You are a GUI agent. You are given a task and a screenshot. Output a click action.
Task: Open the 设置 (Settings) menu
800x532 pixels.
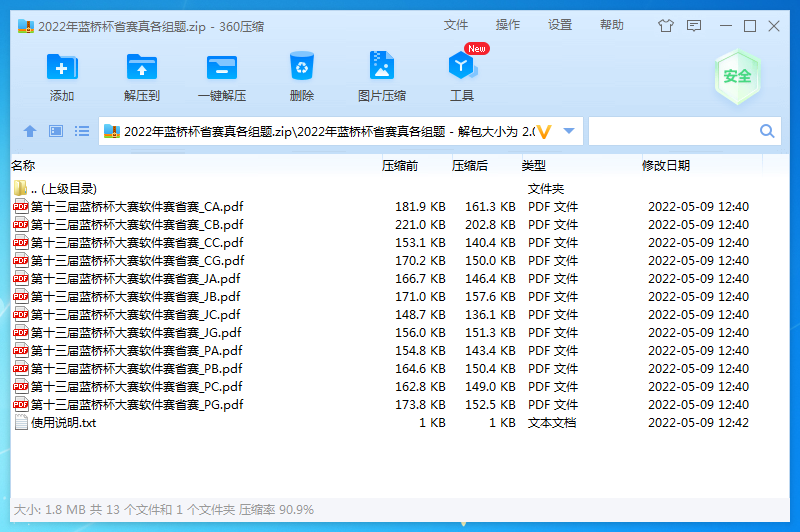tap(560, 25)
